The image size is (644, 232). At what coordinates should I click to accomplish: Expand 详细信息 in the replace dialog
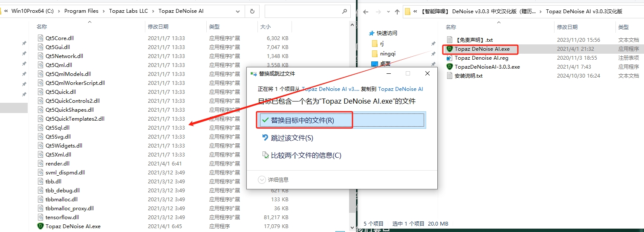[274, 180]
